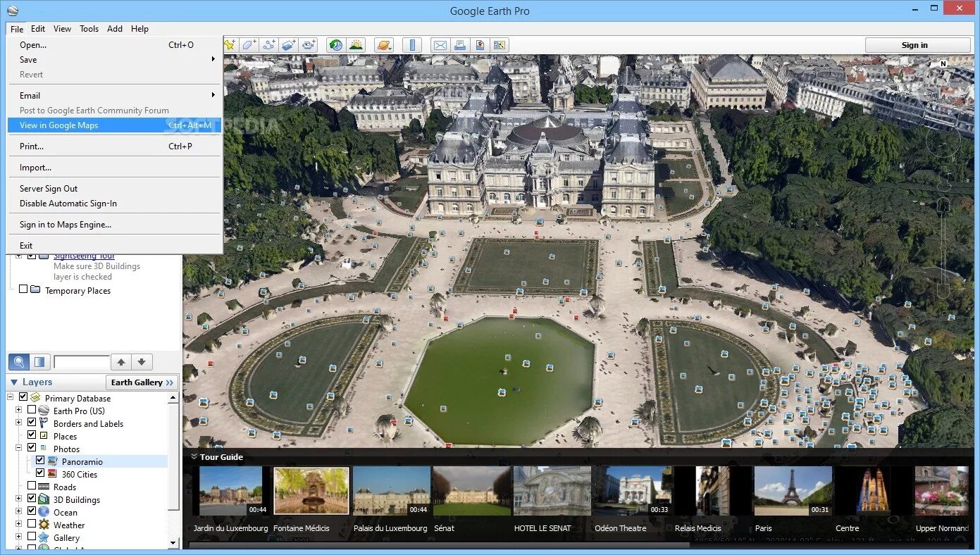Select Server Sign Out entry
Screen dimensions: 980x555
(114, 189)
